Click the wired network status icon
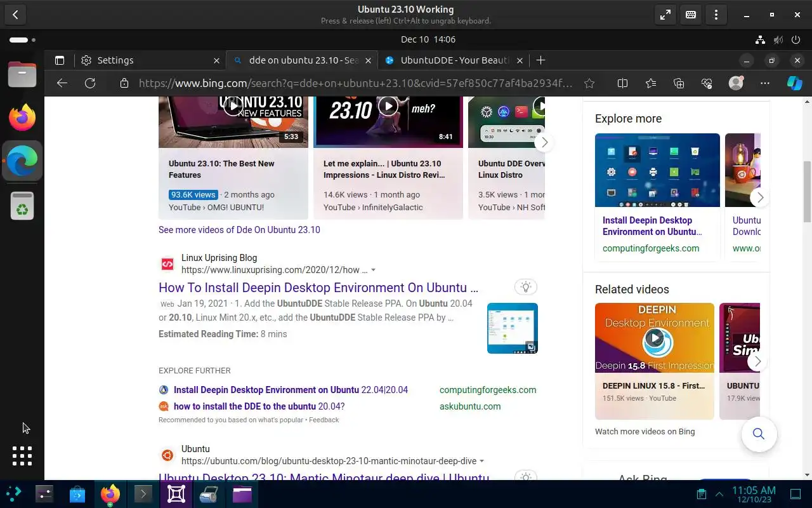This screenshot has width=812, height=508. pos(760,39)
